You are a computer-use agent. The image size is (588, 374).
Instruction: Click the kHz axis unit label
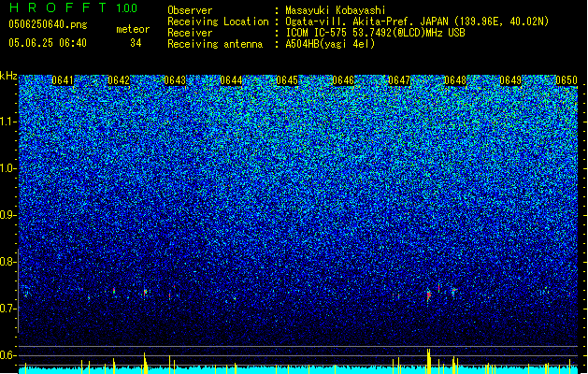8,76
